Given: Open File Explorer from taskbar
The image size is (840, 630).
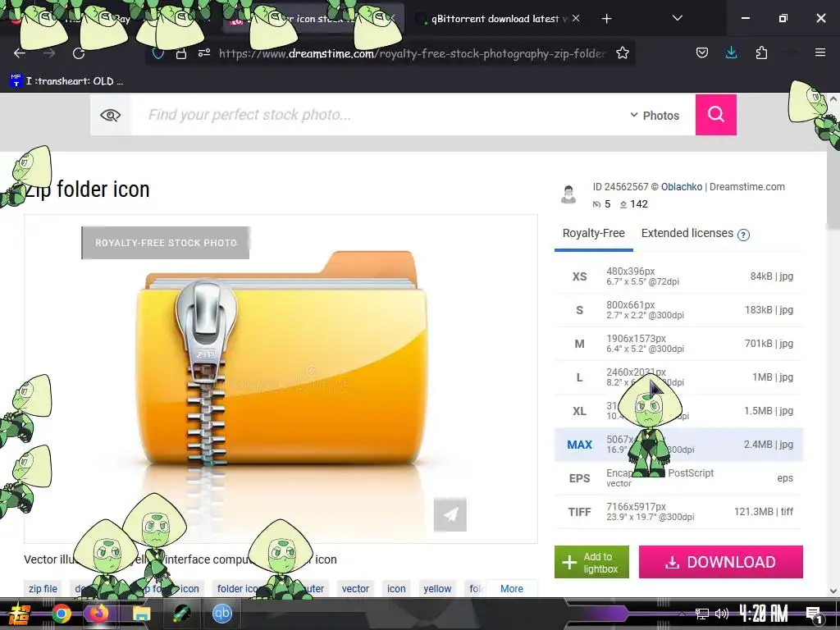Looking at the screenshot, I should 141,614.
